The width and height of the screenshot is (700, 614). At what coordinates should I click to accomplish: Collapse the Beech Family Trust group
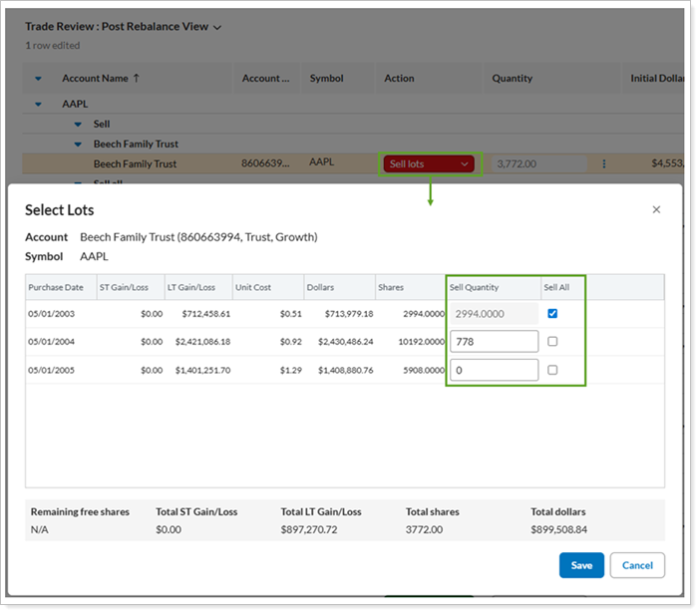(x=78, y=145)
